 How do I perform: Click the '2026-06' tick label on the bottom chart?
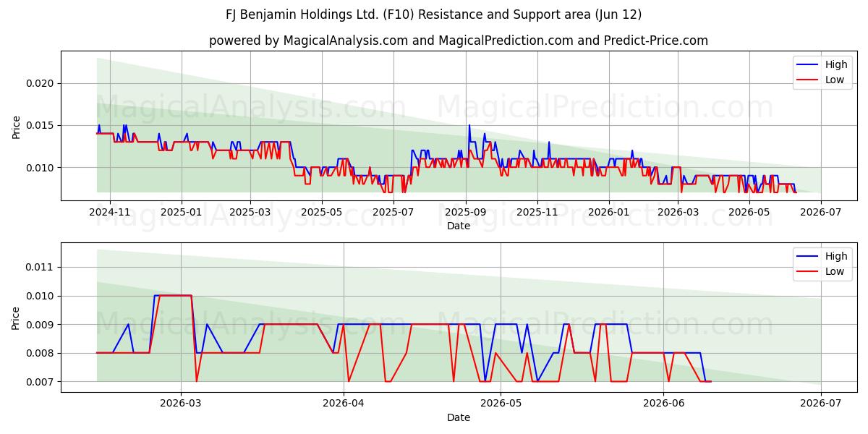pyautogui.click(x=663, y=404)
